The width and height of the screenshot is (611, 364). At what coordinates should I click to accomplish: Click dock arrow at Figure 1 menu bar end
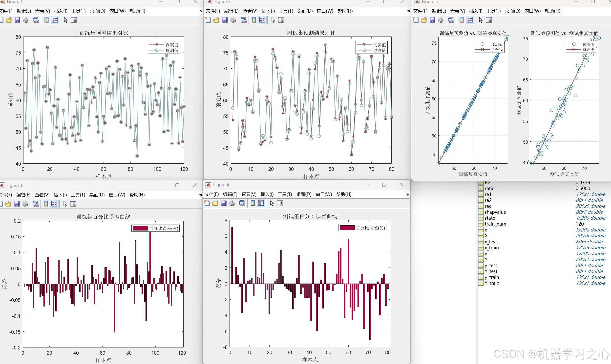201,11
